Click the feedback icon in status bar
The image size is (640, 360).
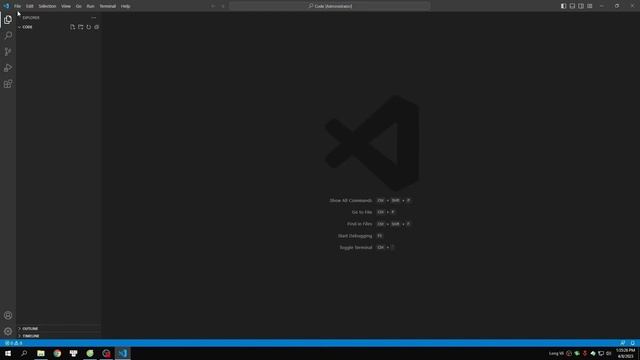pyautogui.click(x=622, y=343)
